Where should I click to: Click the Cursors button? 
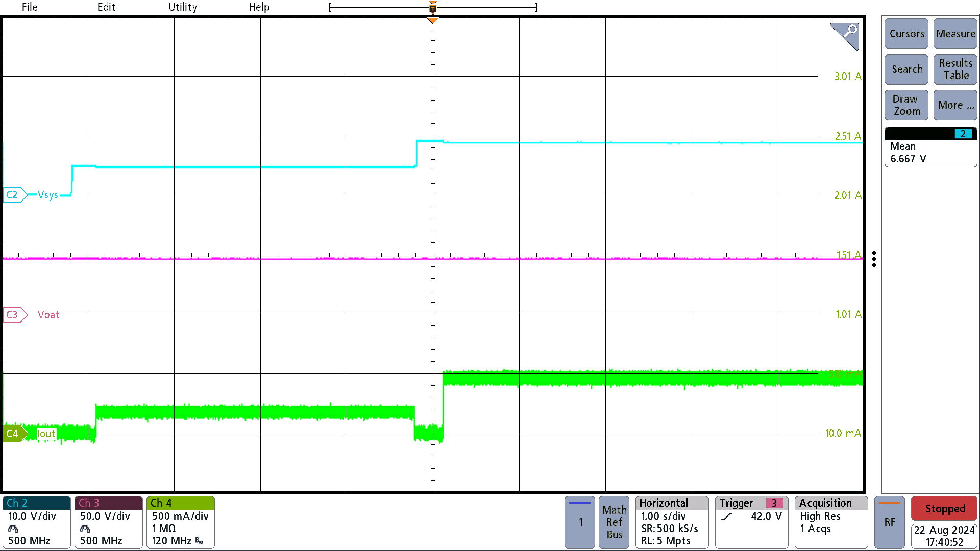click(x=906, y=34)
